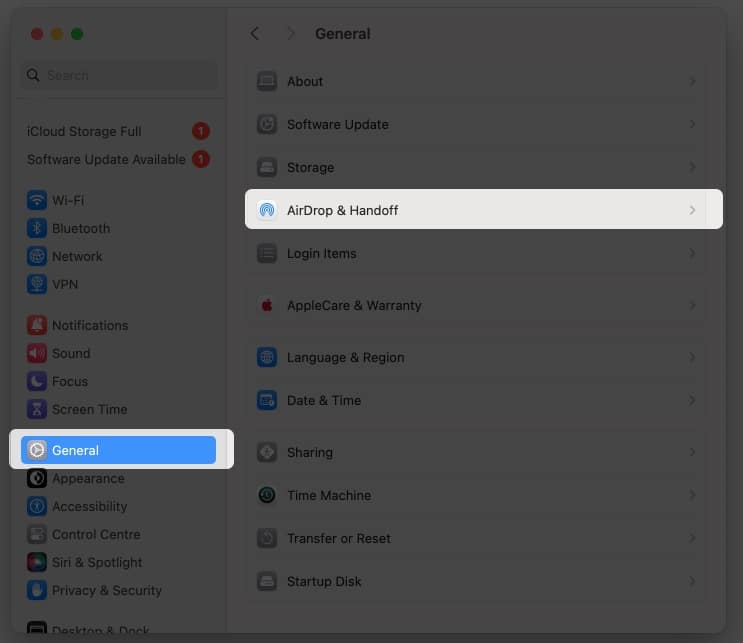
Task: Go forward with the right arrow button
Action: tap(291, 34)
